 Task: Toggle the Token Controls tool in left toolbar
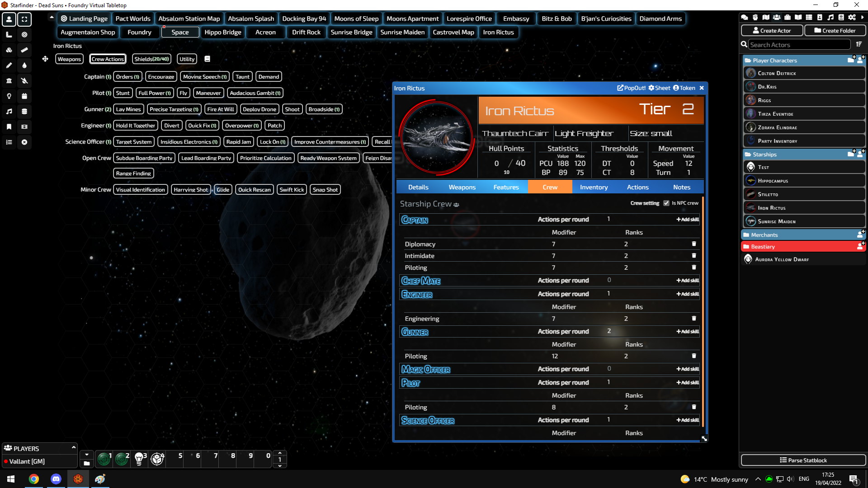tap(9, 19)
